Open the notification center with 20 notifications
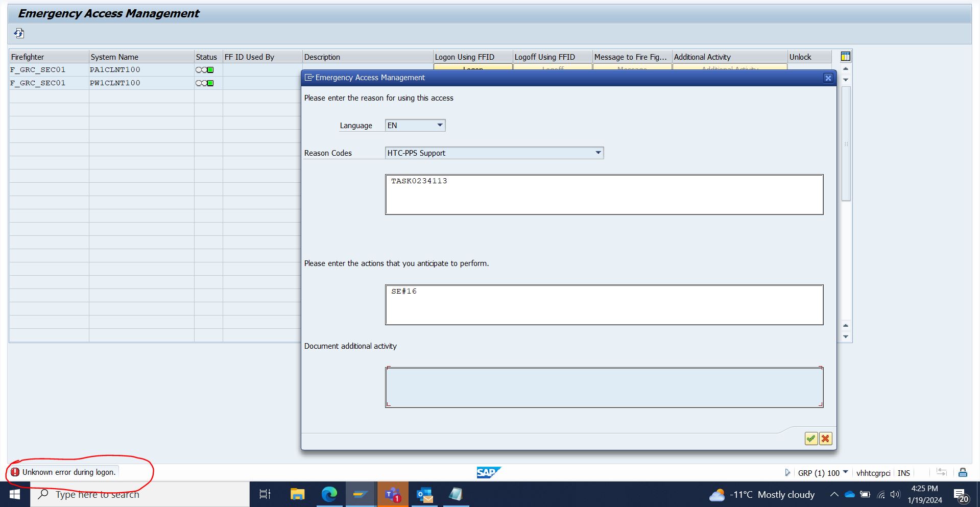Viewport: 980px width, 507px height. [x=961, y=495]
